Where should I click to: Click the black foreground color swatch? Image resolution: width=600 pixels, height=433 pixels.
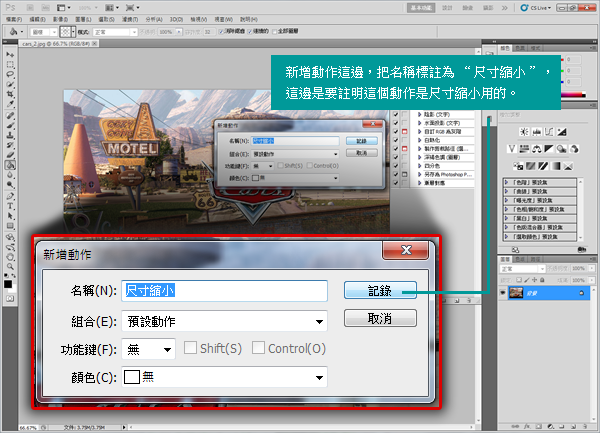coord(8,284)
